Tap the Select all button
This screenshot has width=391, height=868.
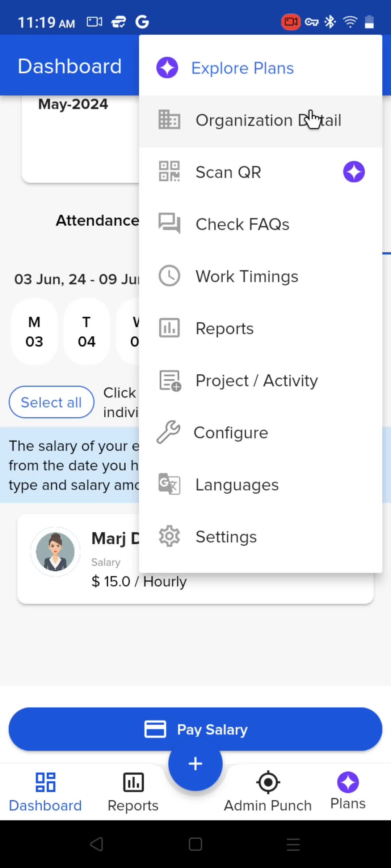point(51,402)
